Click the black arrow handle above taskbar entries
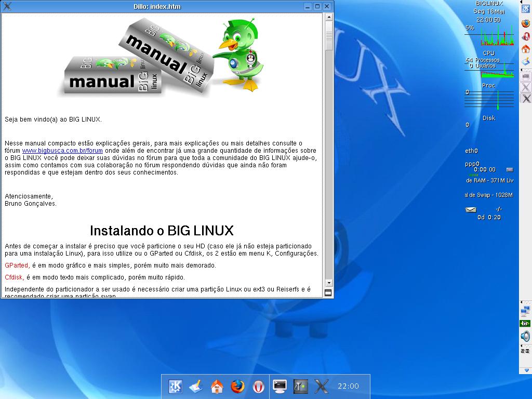The height and width of the screenshot is (399, 532). (x=521, y=70)
